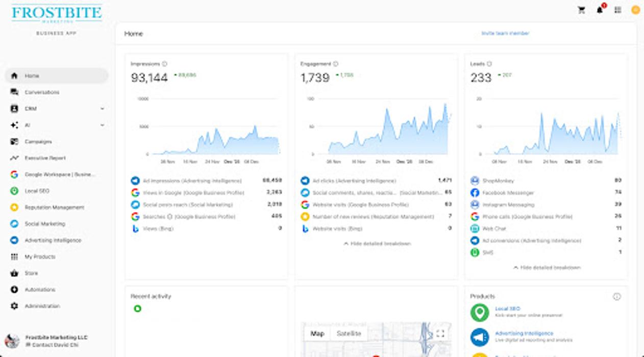Click the Impressions info icon
This screenshot has width=644, height=357.
tap(164, 64)
